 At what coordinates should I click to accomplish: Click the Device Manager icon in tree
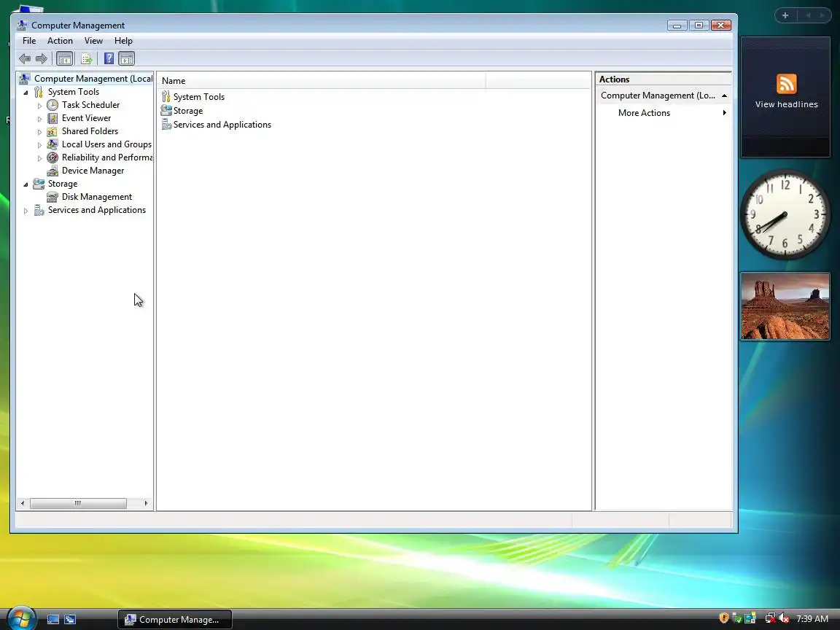click(x=52, y=171)
